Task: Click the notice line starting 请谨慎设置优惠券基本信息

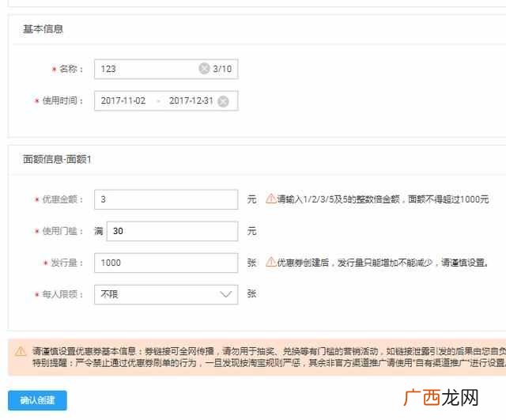Action: coord(269,351)
